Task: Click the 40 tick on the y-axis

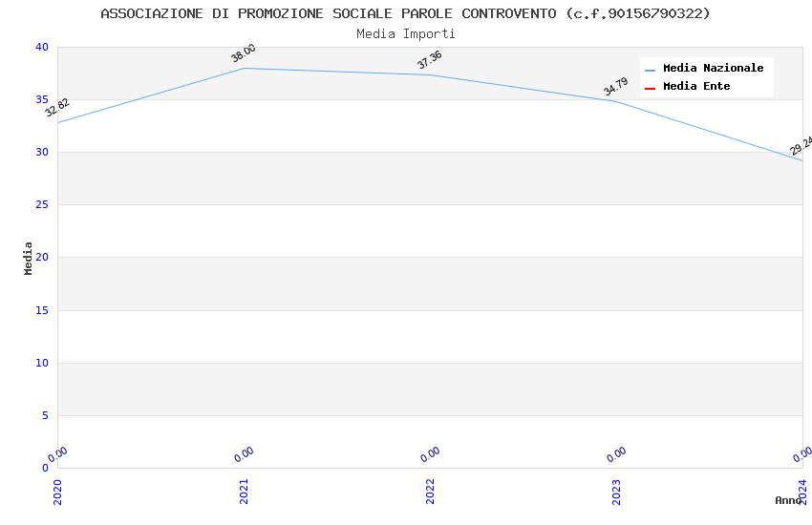Action: click(x=41, y=47)
